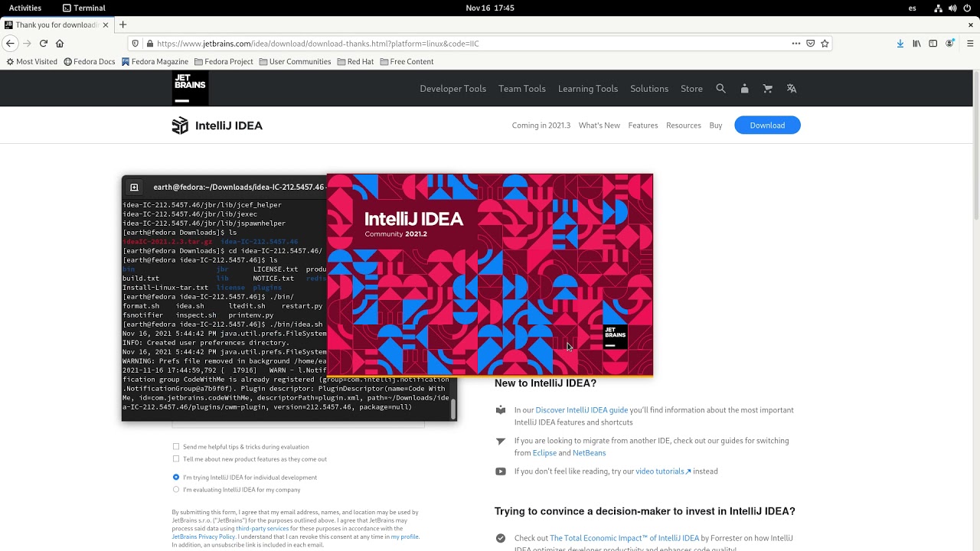This screenshot has width=980, height=551.
Task: Click the padlock site security icon
Action: click(150, 44)
